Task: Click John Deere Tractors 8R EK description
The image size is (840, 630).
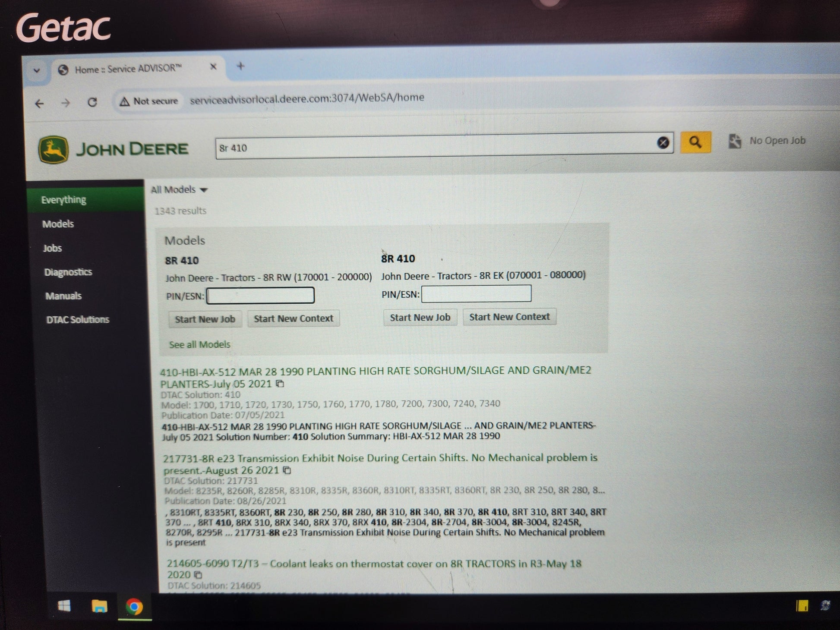Action: coord(483,275)
